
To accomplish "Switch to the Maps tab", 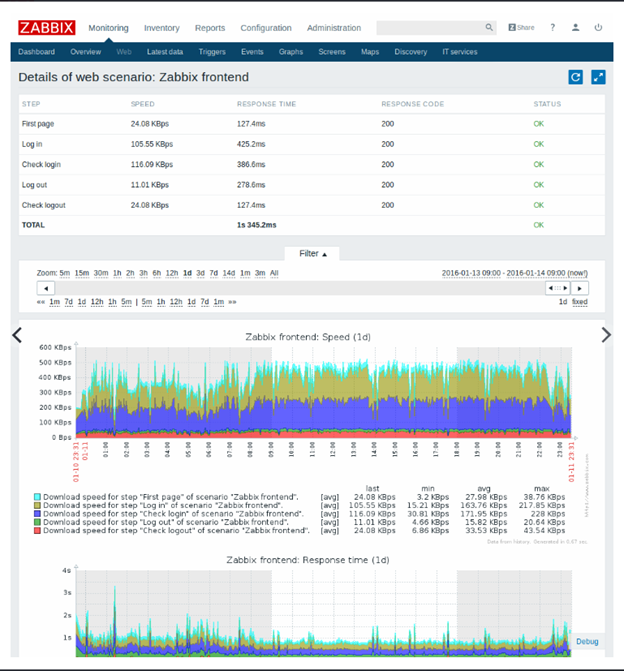I will pos(370,52).
